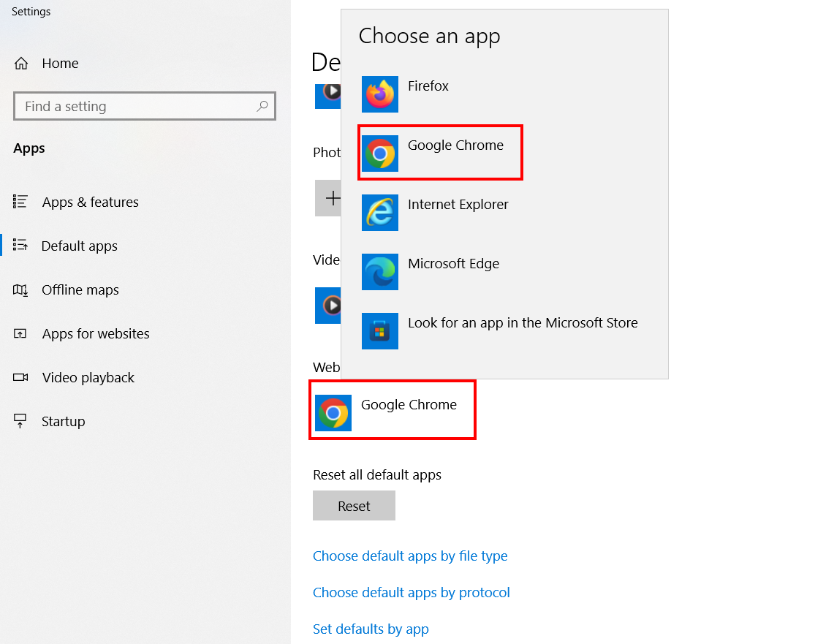The image size is (834, 644).
Task: Select Google Chrome icon in Choose an app list
Action: point(380,154)
